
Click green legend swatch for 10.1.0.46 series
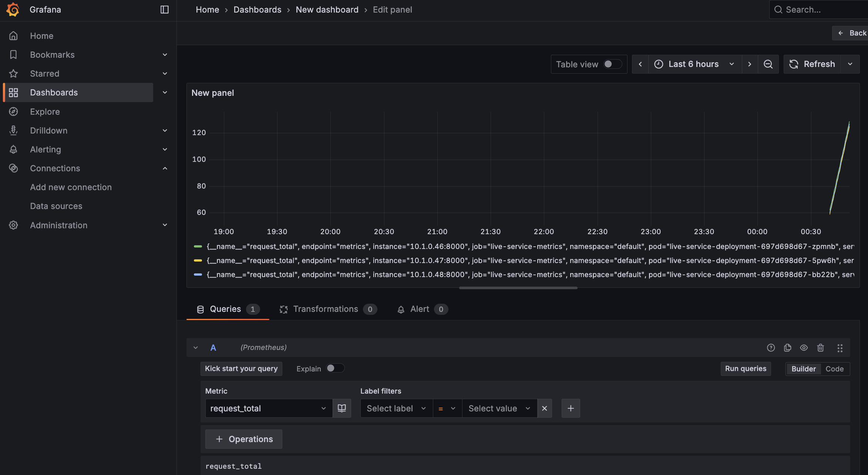tap(198, 247)
